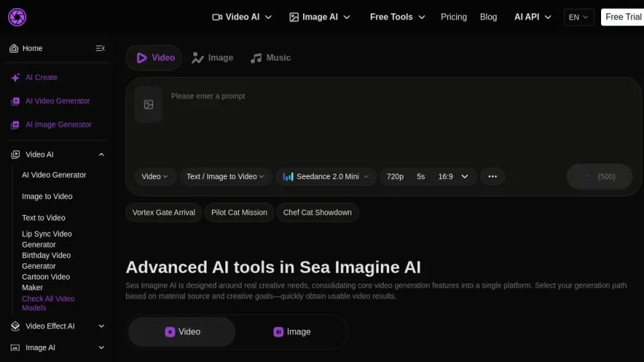
Task: Click the play icon on Video tab
Action: [x=142, y=58]
